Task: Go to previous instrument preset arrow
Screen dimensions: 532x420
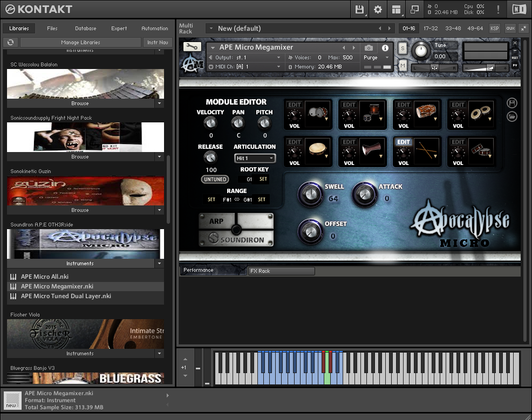Action: (344, 48)
